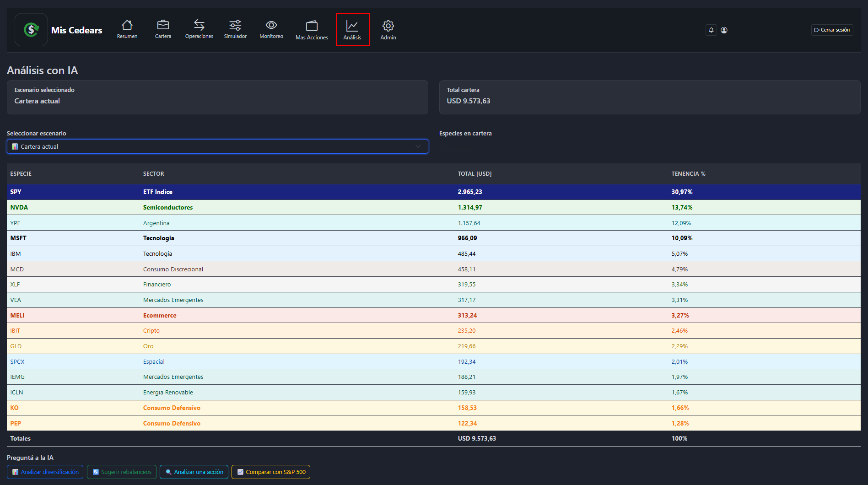Select the VEA ticker cell
Viewport: 868px width, 485px height.
coord(16,300)
